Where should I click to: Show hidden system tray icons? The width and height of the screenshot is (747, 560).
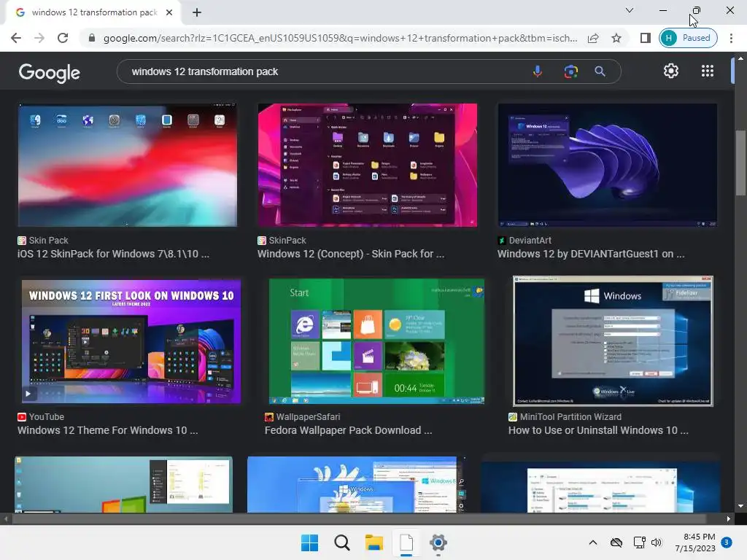tap(592, 542)
